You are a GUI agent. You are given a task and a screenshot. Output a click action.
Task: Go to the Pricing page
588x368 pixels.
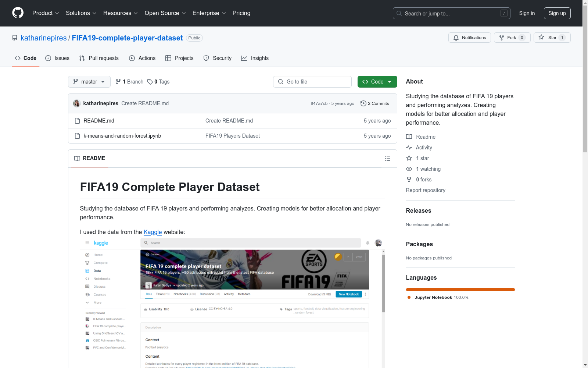click(x=241, y=13)
